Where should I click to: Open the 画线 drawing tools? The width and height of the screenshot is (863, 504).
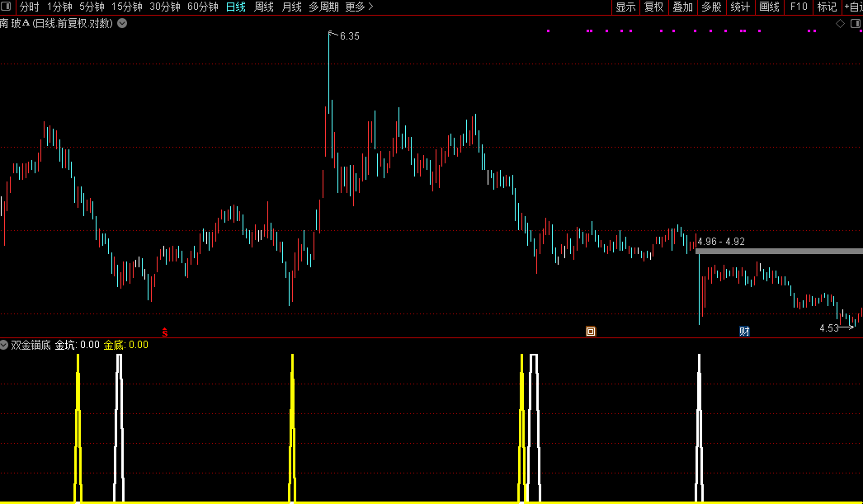click(769, 7)
